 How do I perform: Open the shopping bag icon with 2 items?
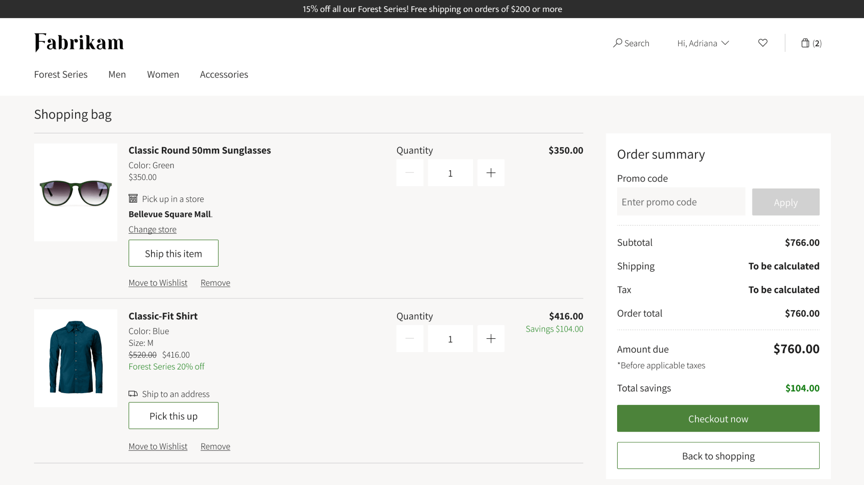811,43
